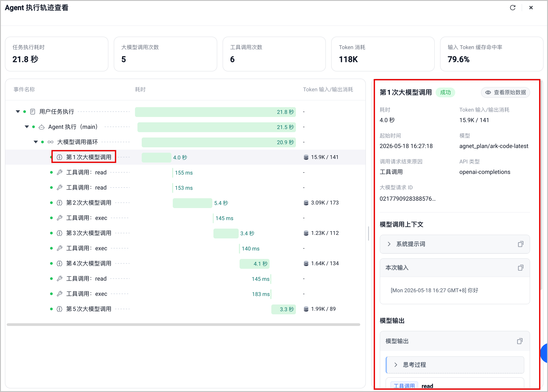The height and width of the screenshot is (392, 548).
Task: Click the horizontal scrollbar under the trace list
Action: coord(183,325)
